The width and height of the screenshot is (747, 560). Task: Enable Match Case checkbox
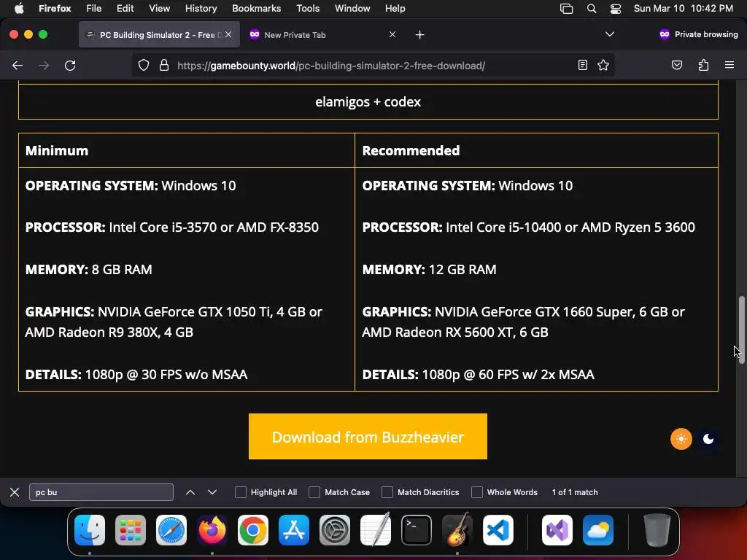click(314, 492)
